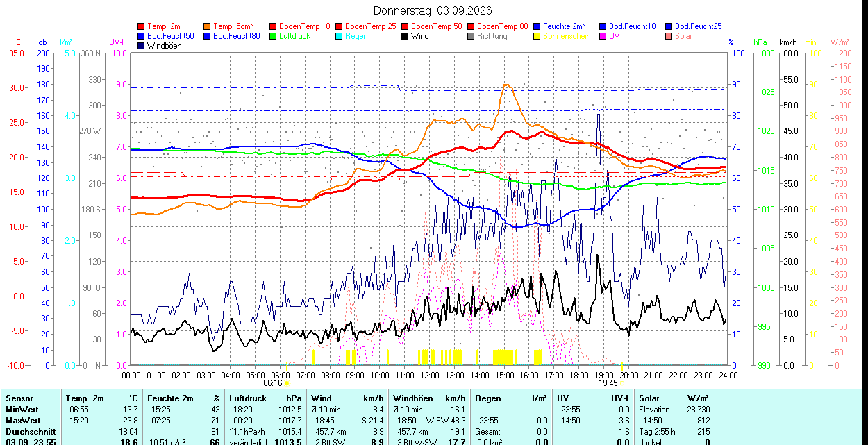
Task: Click the MaxWert row label
Action: coord(22,421)
